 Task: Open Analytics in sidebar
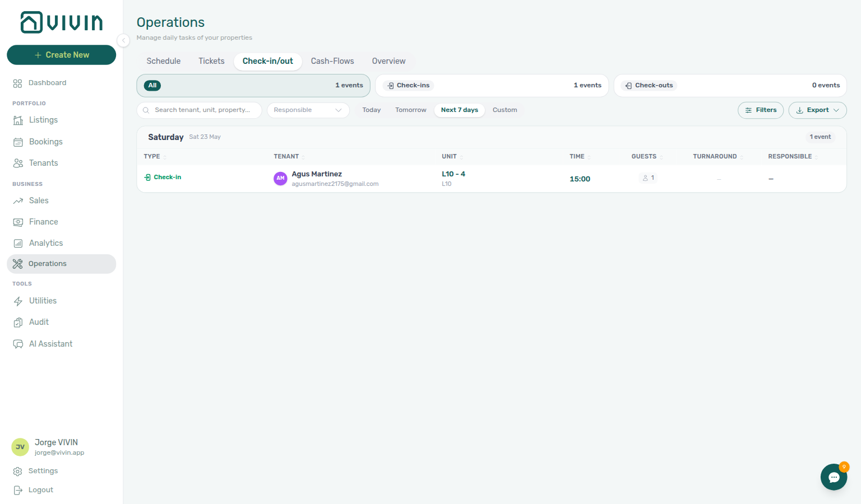46,243
